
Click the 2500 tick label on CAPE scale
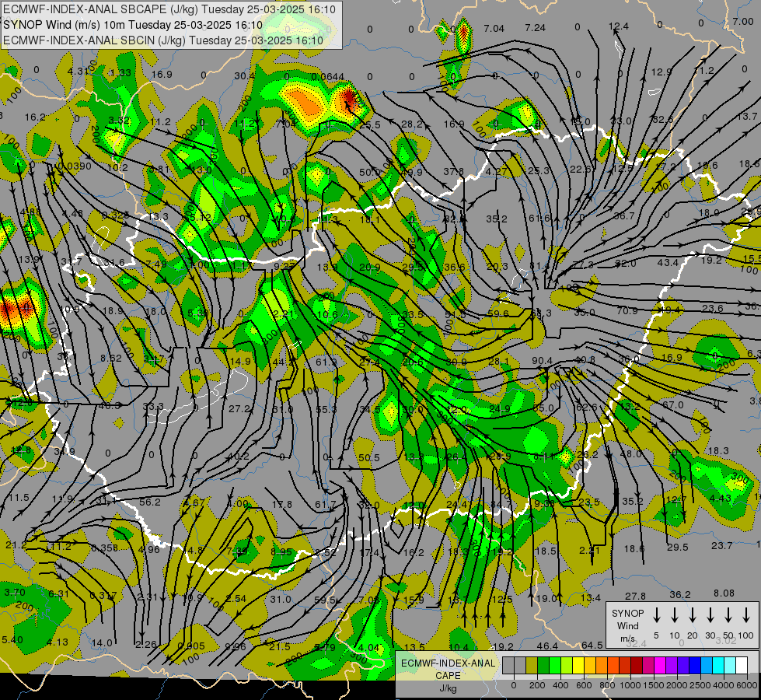700,685
